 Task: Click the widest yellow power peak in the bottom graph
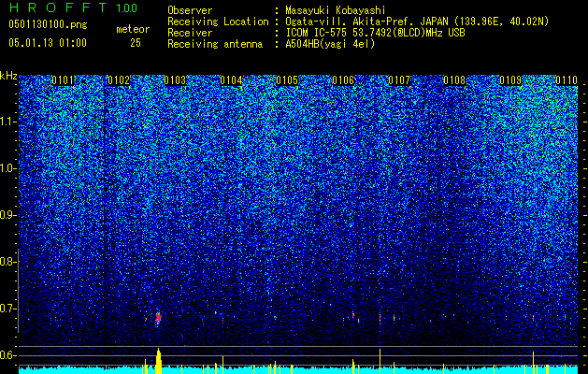[x=159, y=361]
